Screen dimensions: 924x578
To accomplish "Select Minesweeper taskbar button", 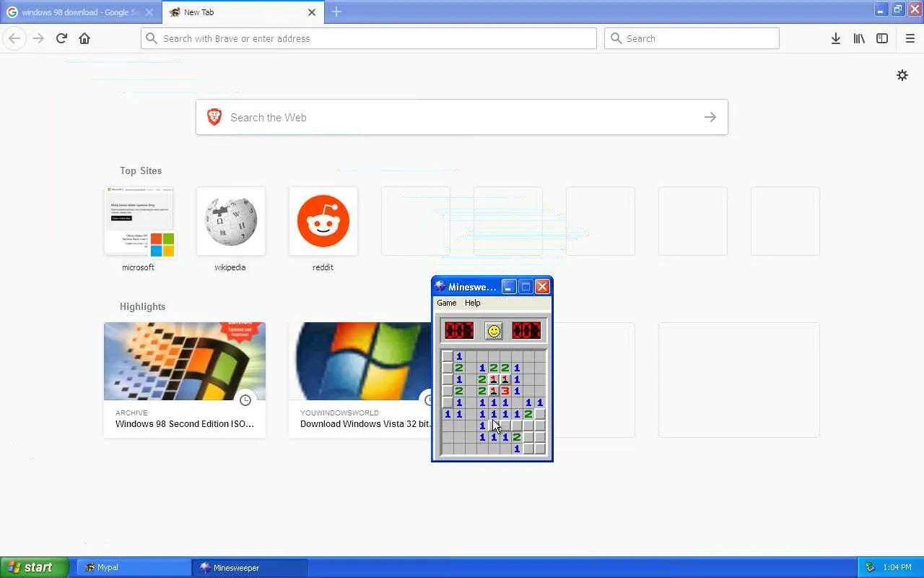I will point(250,568).
